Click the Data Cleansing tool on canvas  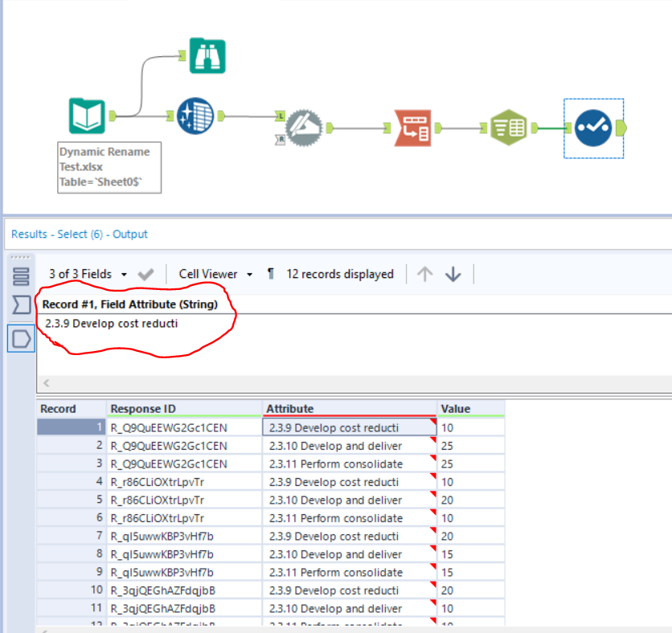[x=195, y=116]
